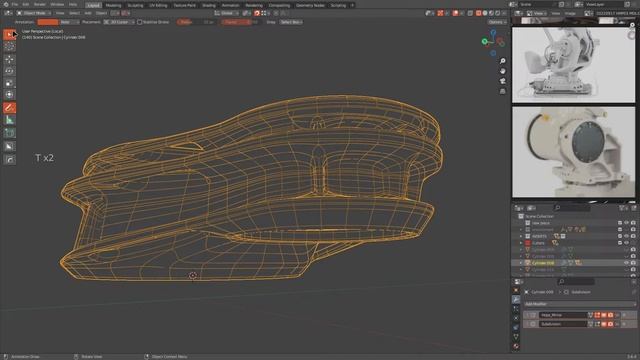Image resolution: width=640 pixels, height=360 pixels.
Task: Open the image editor Image menu
Action: tap(570, 13)
